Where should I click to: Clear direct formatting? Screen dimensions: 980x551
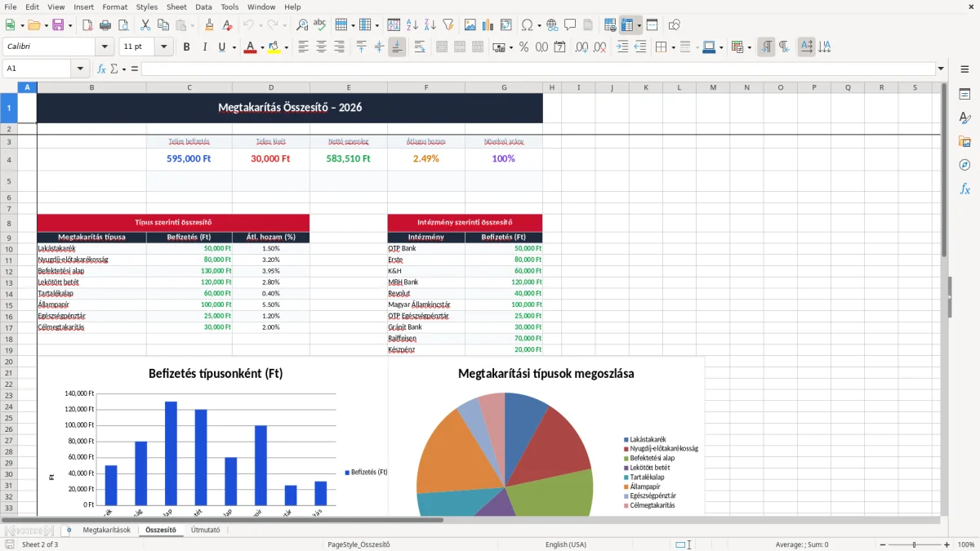pyautogui.click(x=226, y=25)
